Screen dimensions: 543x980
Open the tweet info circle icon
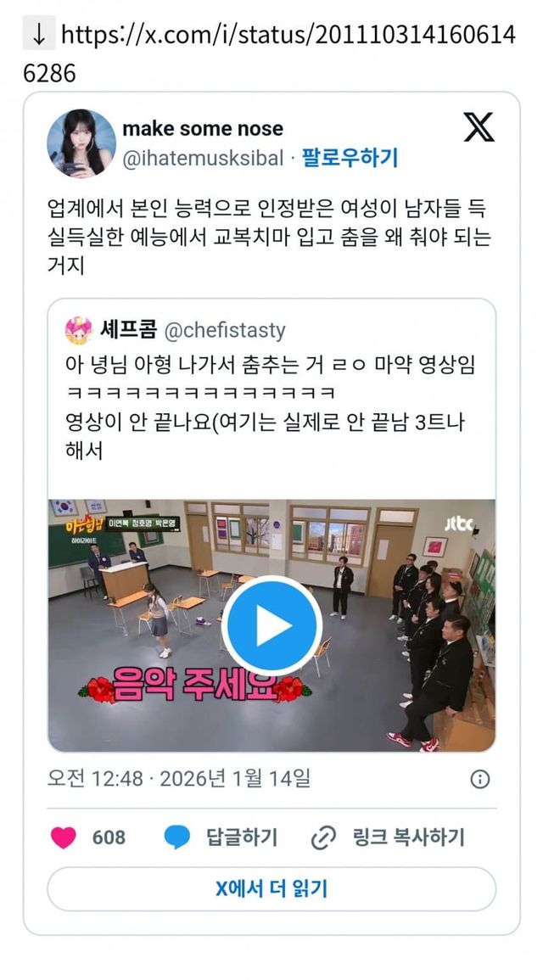[480, 779]
